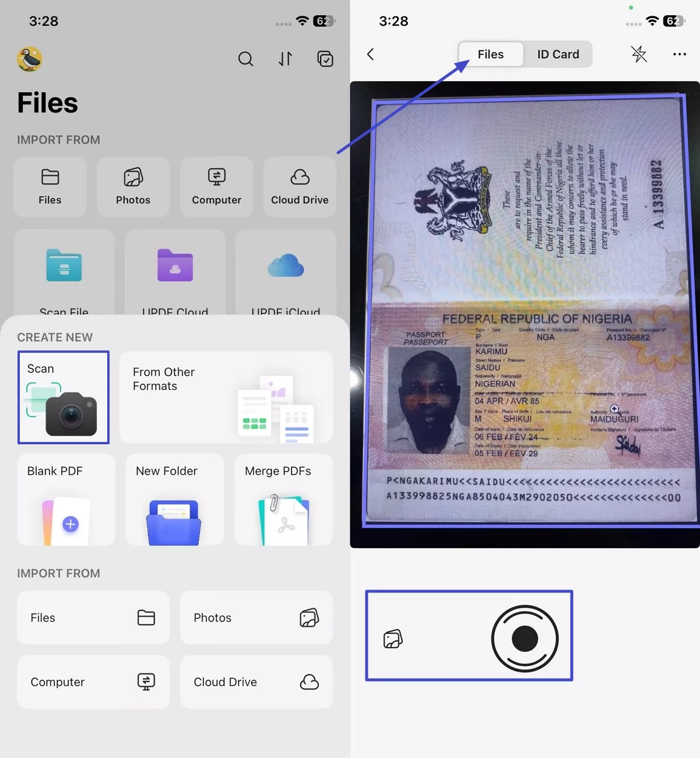Disable the camera flash icon
Screen dimensions: 700x758
639,54
